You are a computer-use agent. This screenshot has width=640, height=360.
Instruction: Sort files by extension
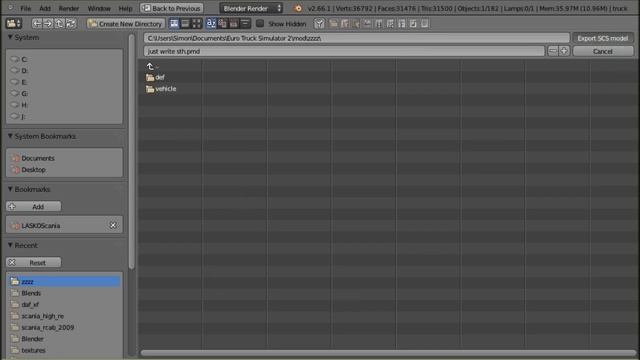pyautogui.click(x=222, y=24)
